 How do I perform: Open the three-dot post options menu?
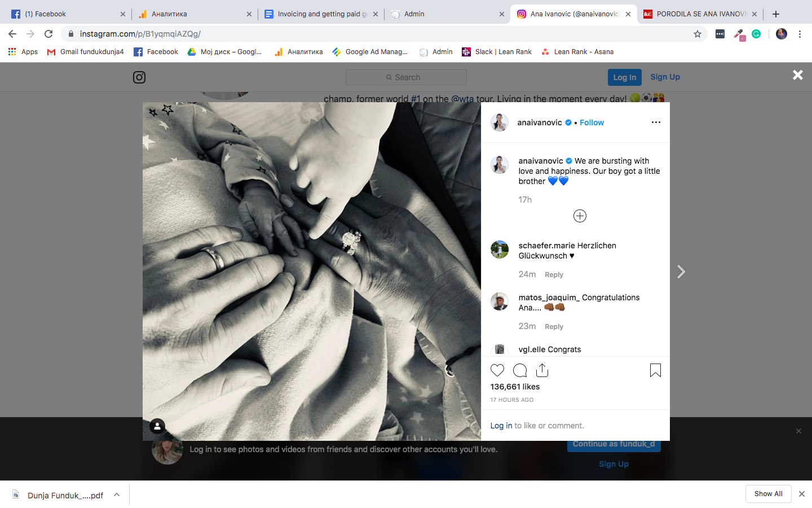point(656,122)
